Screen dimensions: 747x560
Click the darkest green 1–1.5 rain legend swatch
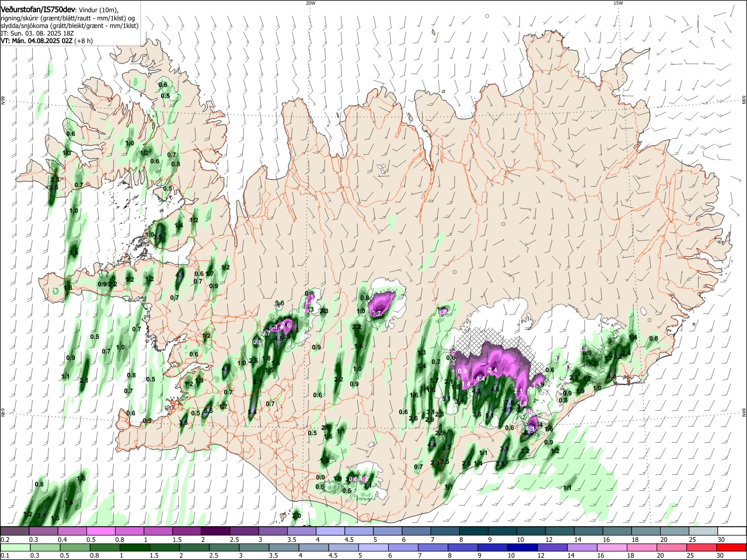(134, 547)
